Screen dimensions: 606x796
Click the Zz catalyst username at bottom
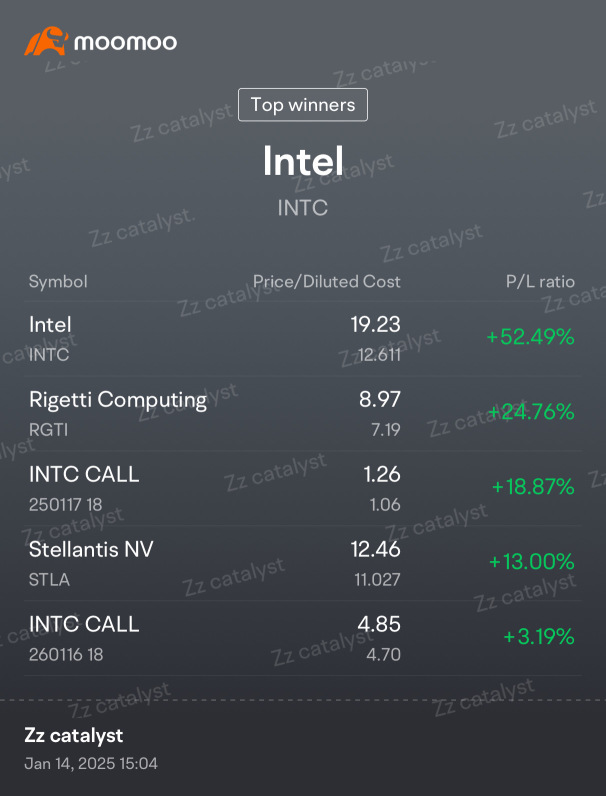click(74, 735)
